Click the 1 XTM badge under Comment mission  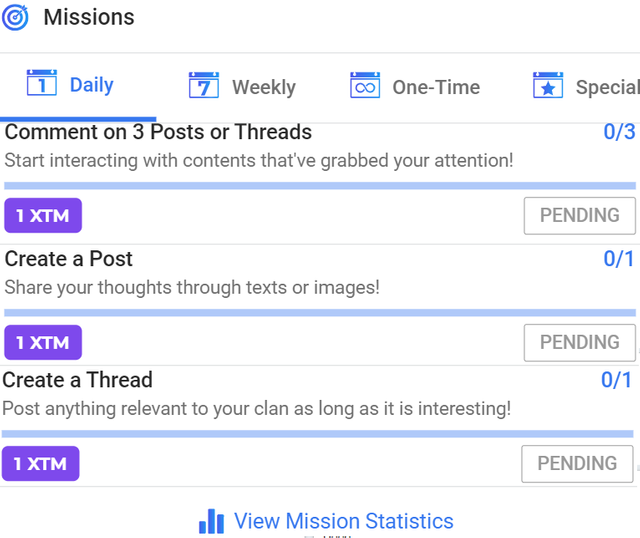[x=43, y=216]
